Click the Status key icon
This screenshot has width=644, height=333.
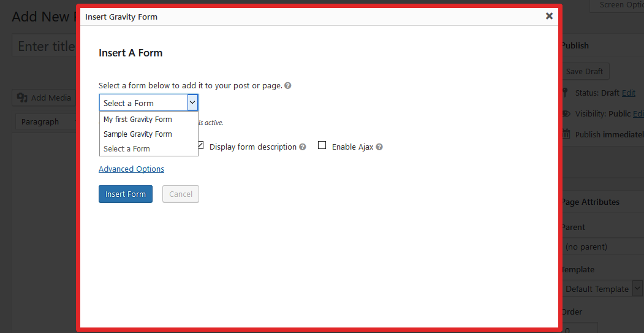pyautogui.click(x=565, y=92)
